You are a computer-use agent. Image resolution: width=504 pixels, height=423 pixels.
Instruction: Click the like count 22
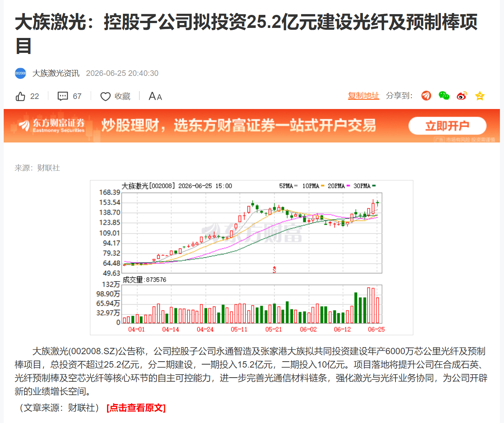click(x=35, y=96)
